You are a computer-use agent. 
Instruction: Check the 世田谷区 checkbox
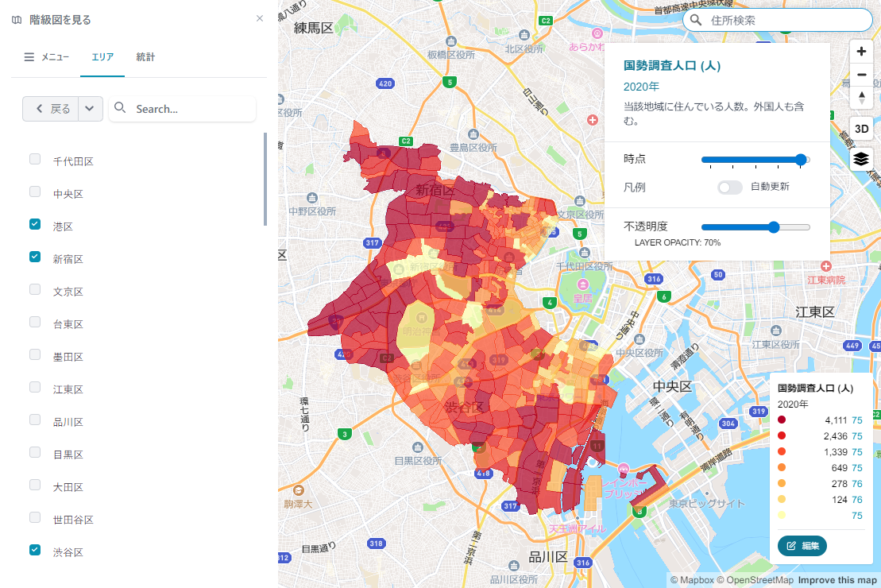[x=35, y=517]
